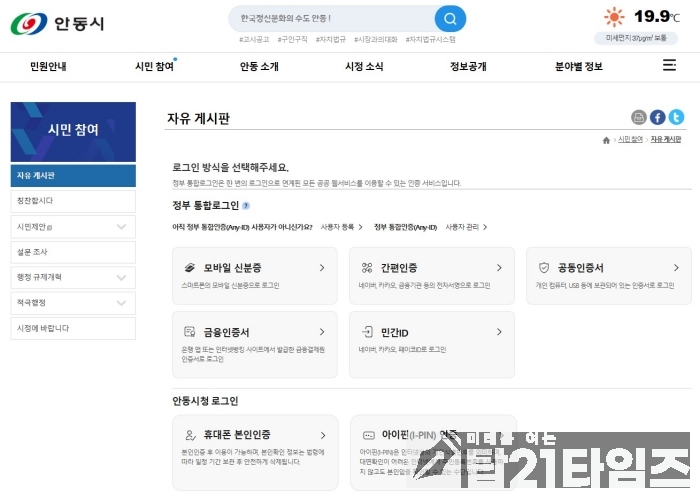Click the 모바일 신분증 card icon
The width and height of the screenshot is (700, 498).
(x=190, y=268)
